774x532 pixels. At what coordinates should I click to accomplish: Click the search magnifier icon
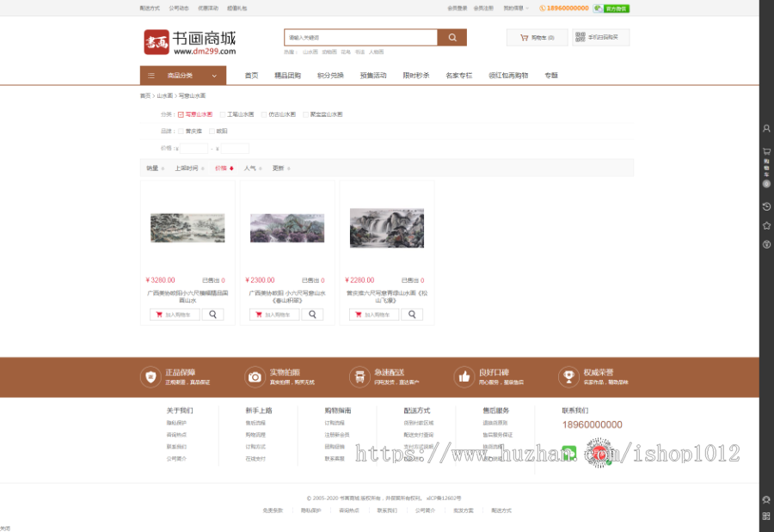coord(452,38)
